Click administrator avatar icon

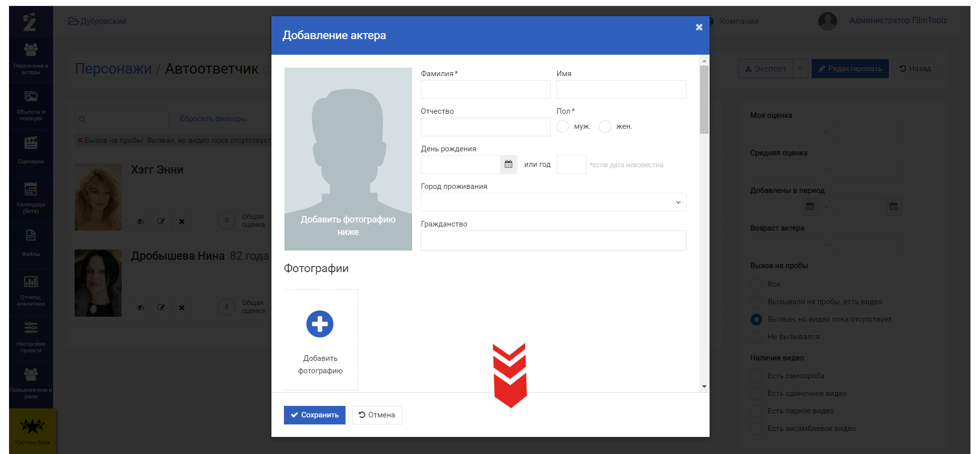pos(828,21)
